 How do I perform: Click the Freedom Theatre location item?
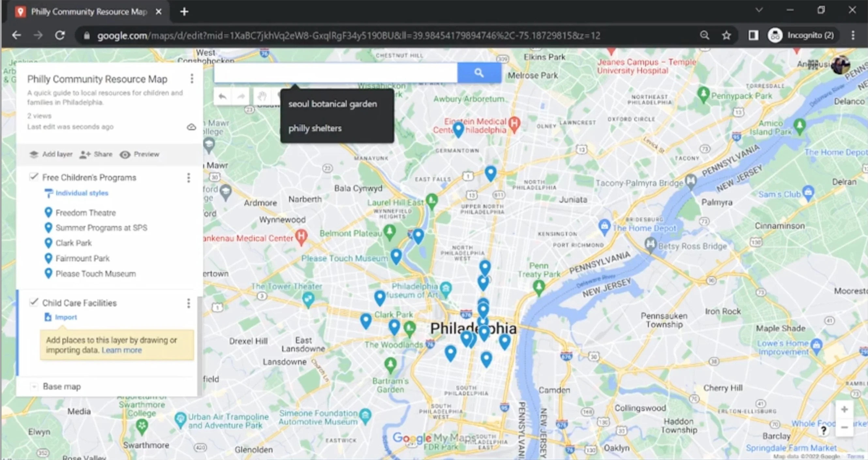pyautogui.click(x=85, y=212)
